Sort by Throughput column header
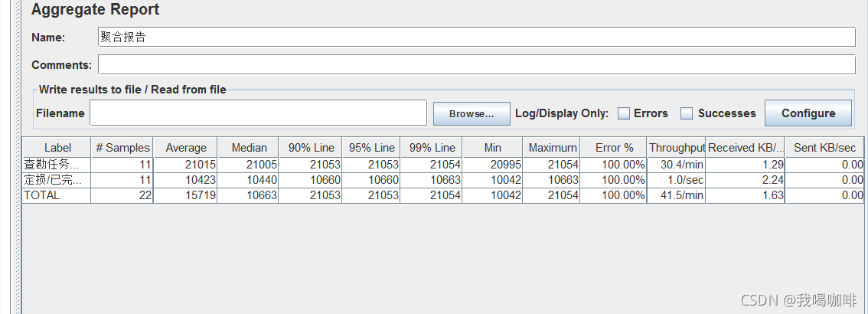 677,148
